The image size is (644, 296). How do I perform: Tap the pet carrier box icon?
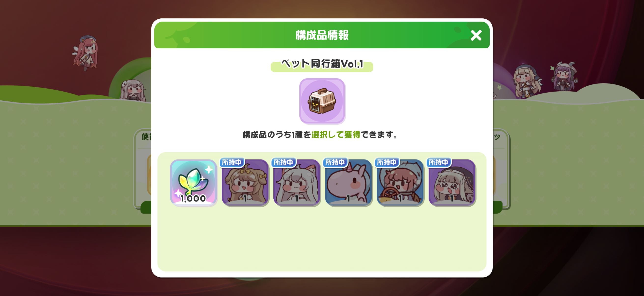click(x=322, y=101)
